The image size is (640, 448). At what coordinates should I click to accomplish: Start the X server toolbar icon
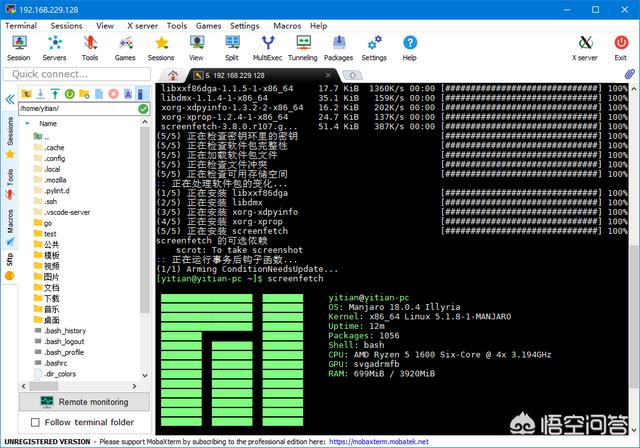click(x=585, y=48)
